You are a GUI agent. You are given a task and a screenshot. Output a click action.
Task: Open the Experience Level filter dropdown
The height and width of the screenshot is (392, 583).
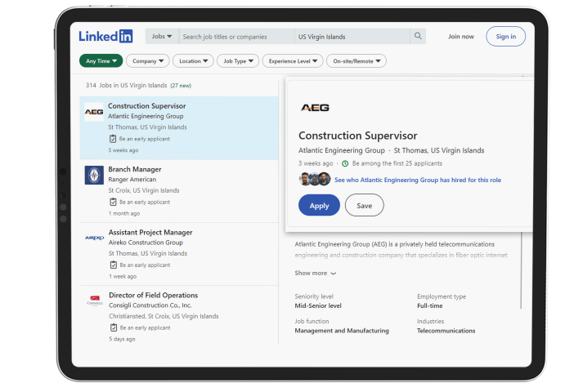(x=293, y=61)
